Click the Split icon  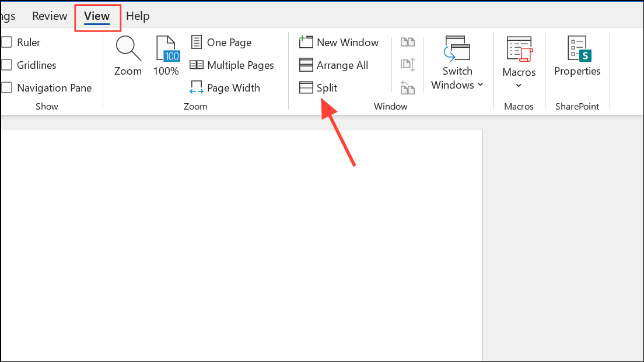(x=318, y=87)
